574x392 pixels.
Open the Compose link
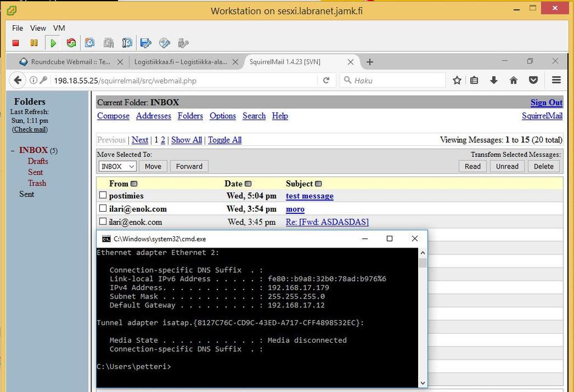113,116
